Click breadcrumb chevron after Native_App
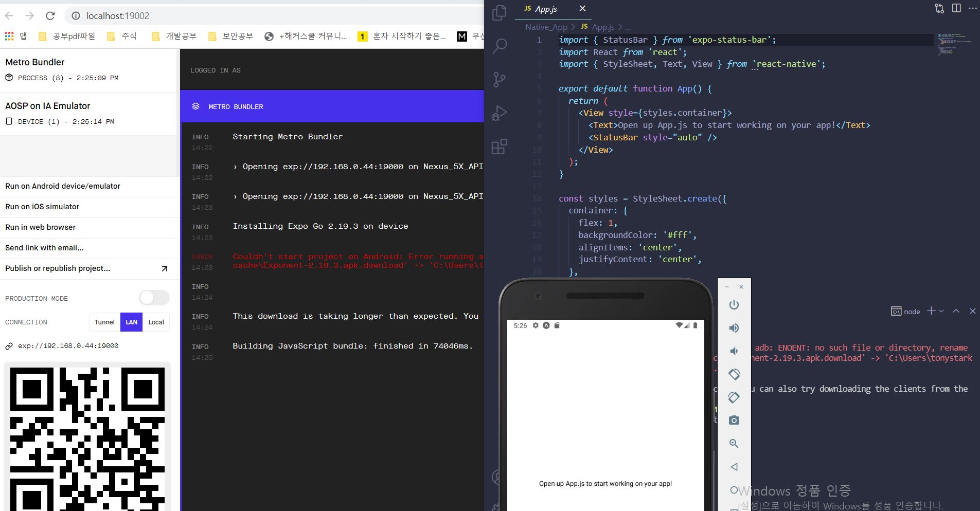 (x=573, y=27)
